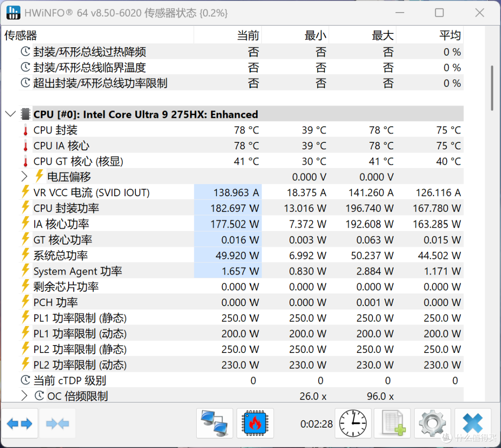Reset the elapsed time clock button
The width and height of the screenshot is (501, 448).
[x=353, y=423]
